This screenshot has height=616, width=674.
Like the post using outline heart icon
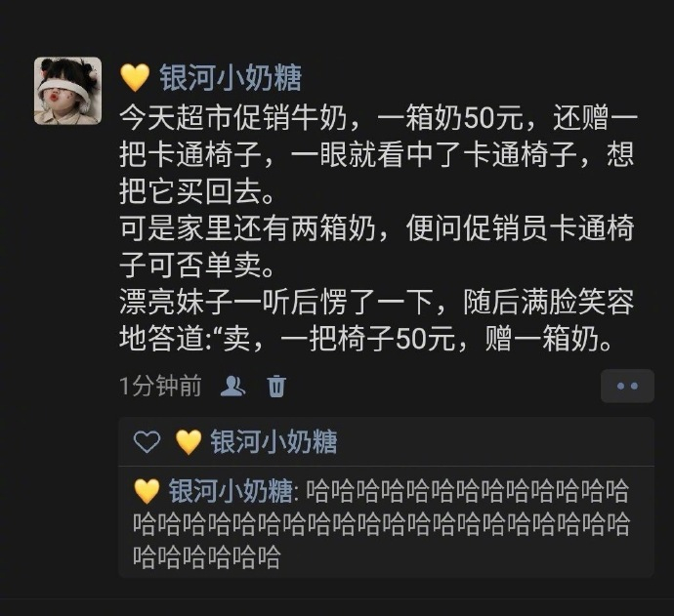click(x=147, y=441)
